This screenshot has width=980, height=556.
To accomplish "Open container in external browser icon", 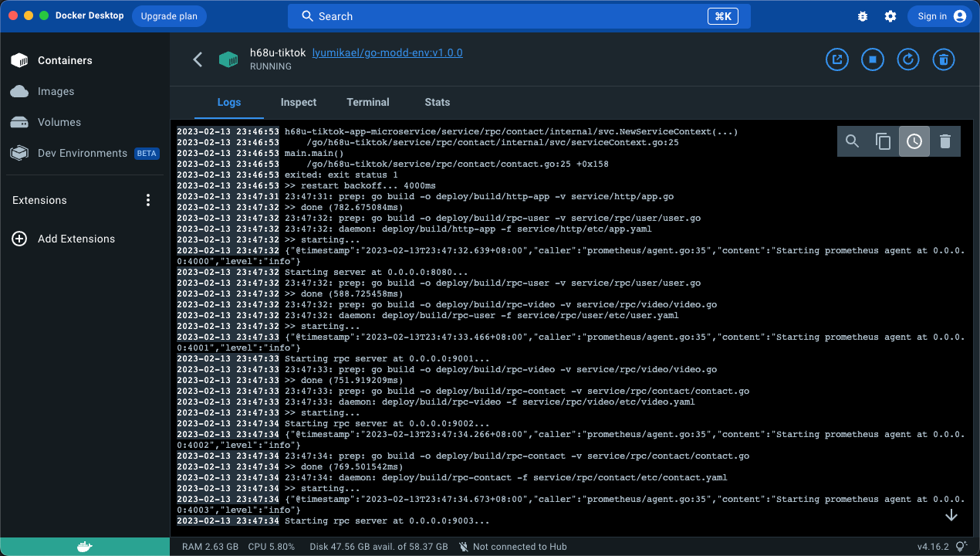I will 837,59.
